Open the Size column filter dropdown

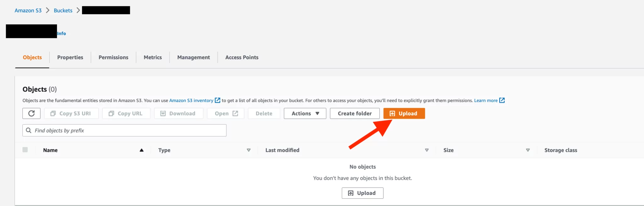pos(528,150)
